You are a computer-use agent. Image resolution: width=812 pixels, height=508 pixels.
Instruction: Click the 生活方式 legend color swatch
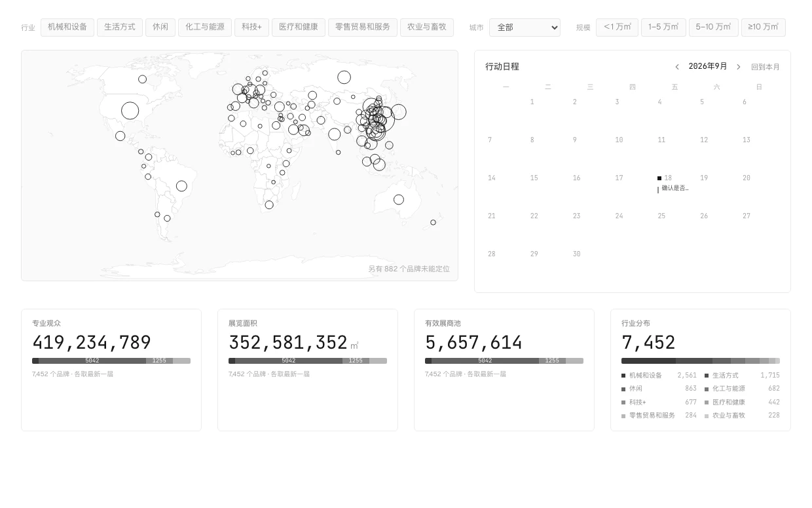click(x=707, y=376)
